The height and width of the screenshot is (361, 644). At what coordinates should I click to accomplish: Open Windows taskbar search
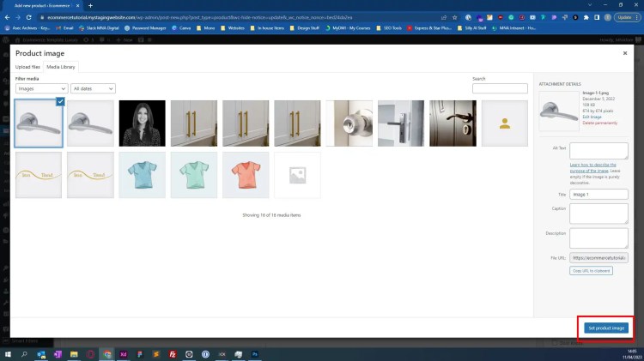click(x=24, y=354)
